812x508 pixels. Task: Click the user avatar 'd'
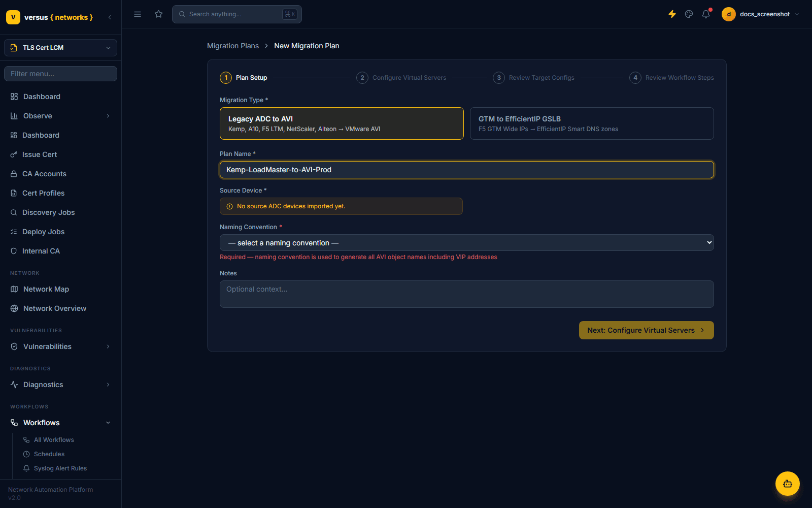(x=729, y=14)
